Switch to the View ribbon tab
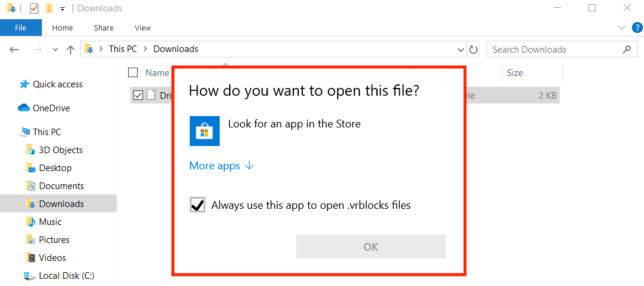The width and height of the screenshot is (644, 286). click(x=142, y=28)
